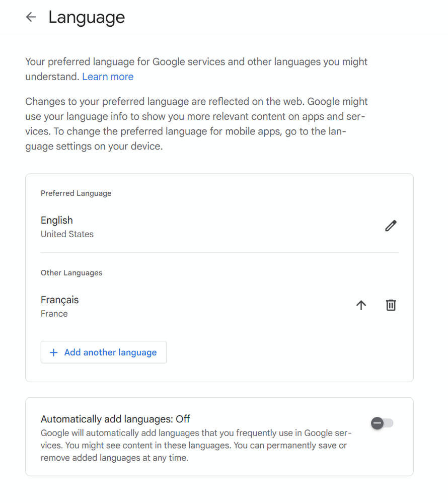The image size is (448, 503).
Task: Click the Other Languages section label
Action: pyautogui.click(x=71, y=273)
